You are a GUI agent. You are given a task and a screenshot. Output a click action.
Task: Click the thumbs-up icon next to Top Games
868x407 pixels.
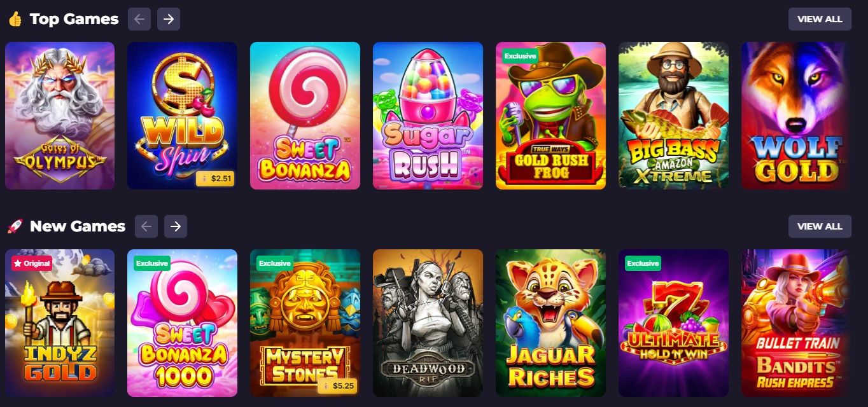[15, 19]
